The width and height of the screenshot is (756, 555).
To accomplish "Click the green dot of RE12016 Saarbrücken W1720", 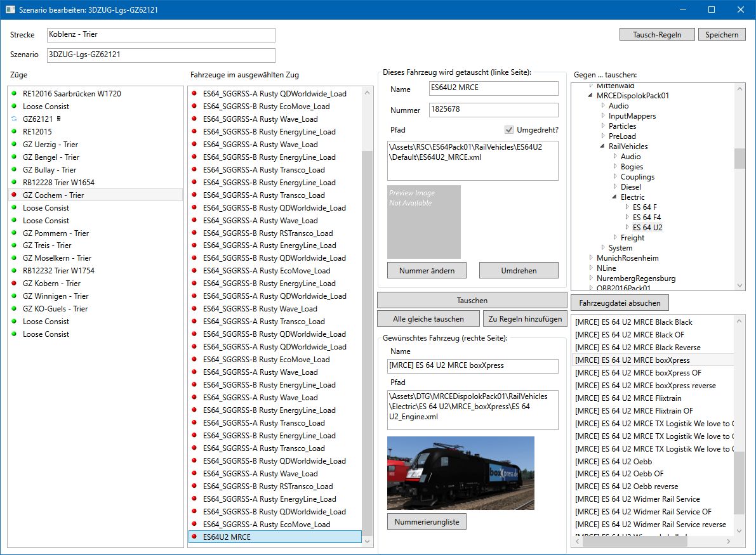I will (14, 94).
